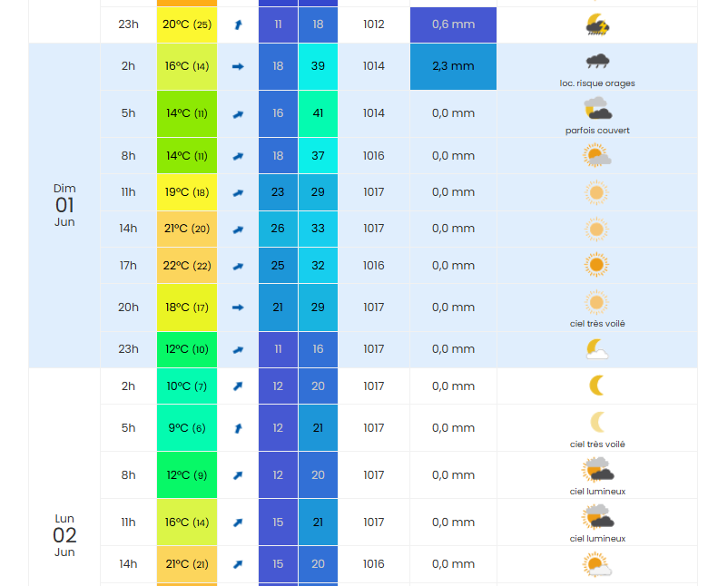The width and height of the screenshot is (728, 586).
Task: Select the 'Dim 01 Jun' date cell
Action: [x=64, y=205]
